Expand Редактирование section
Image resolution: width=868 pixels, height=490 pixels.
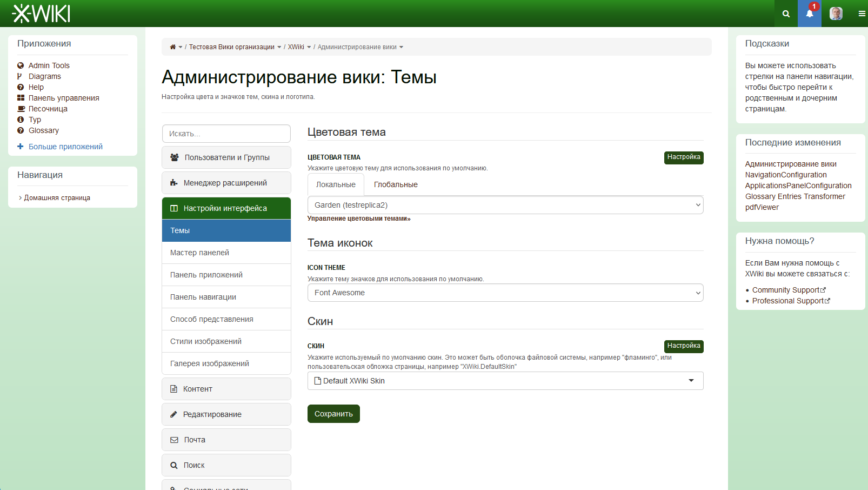(226, 414)
